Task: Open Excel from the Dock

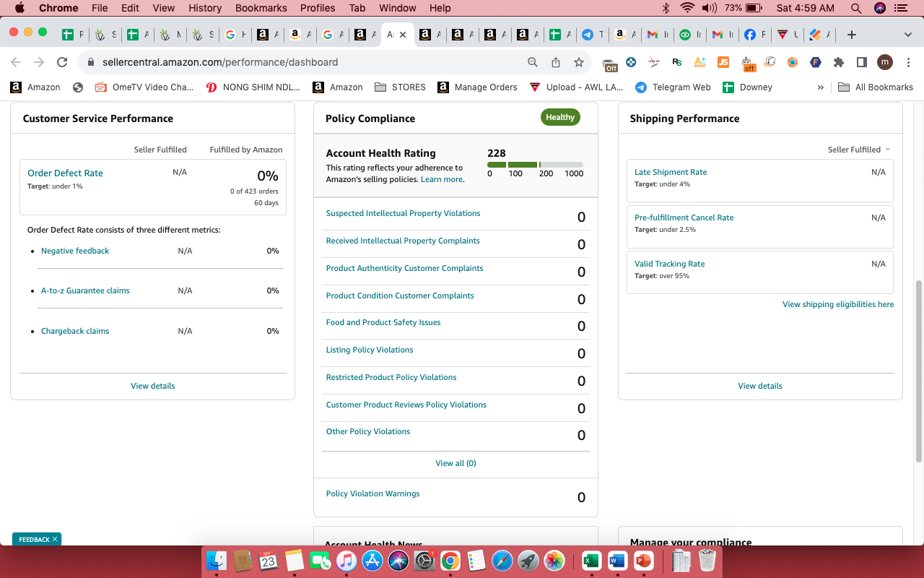Action: [591, 561]
